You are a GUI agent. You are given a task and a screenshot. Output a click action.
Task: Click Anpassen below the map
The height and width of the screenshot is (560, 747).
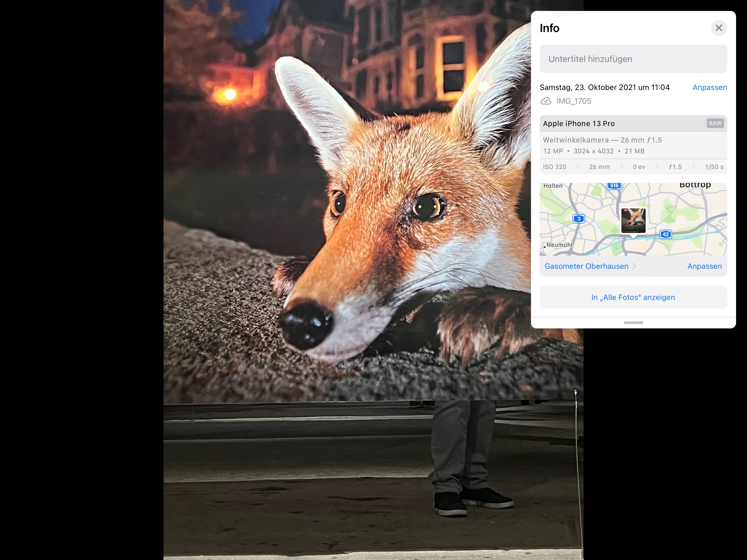pyautogui.click(x=704, y=266)
